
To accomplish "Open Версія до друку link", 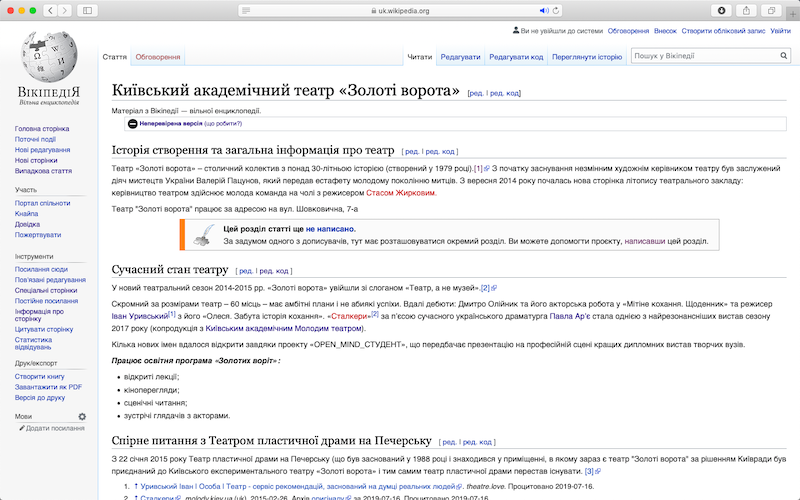I will pos(40,397).
